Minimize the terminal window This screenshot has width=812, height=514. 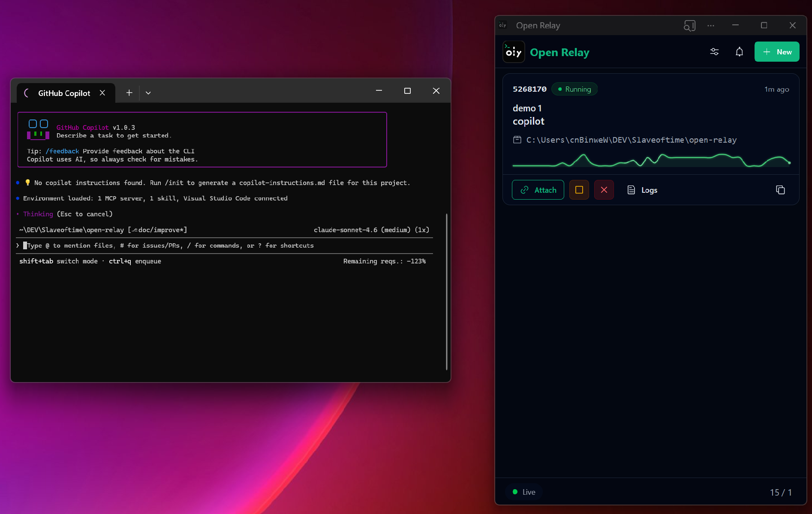click(379, 91)
